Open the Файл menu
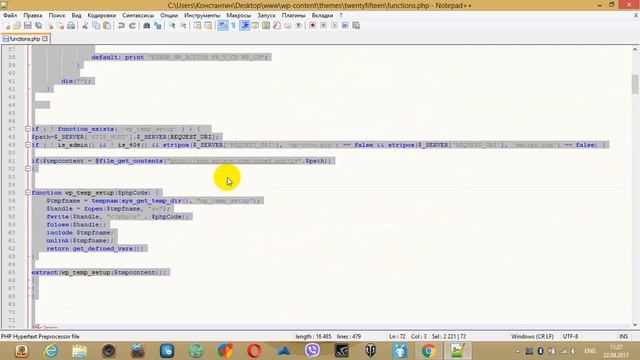Image resolution: width=640 pixels, height=360 pixels. point(10,16)
